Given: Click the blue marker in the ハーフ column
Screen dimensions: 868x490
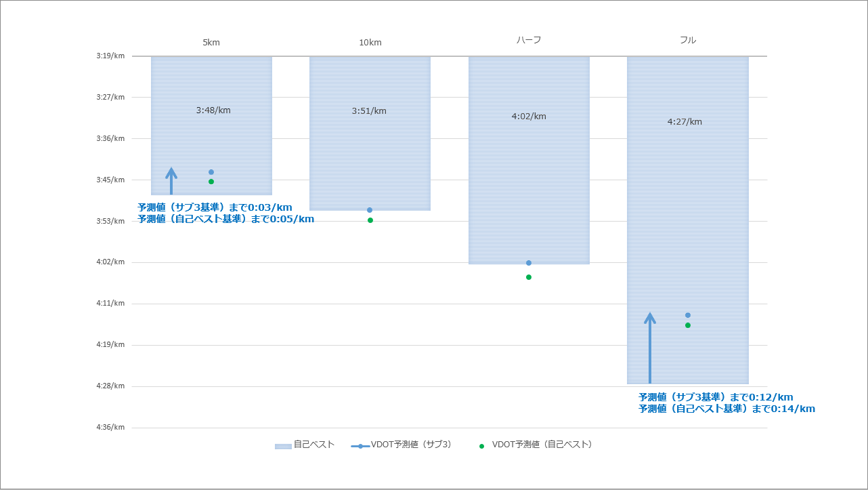Looking at the screenshot, I should 529,263.
